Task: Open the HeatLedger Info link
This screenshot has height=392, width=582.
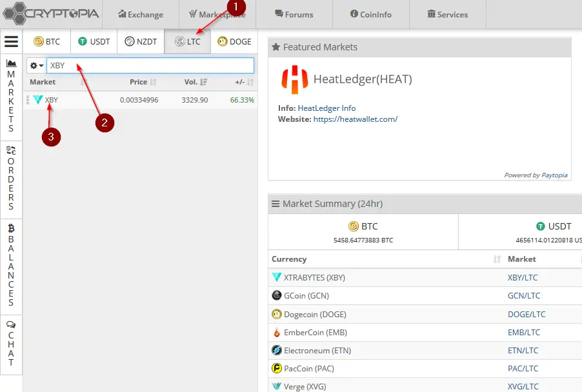Action: pos(326,108)
